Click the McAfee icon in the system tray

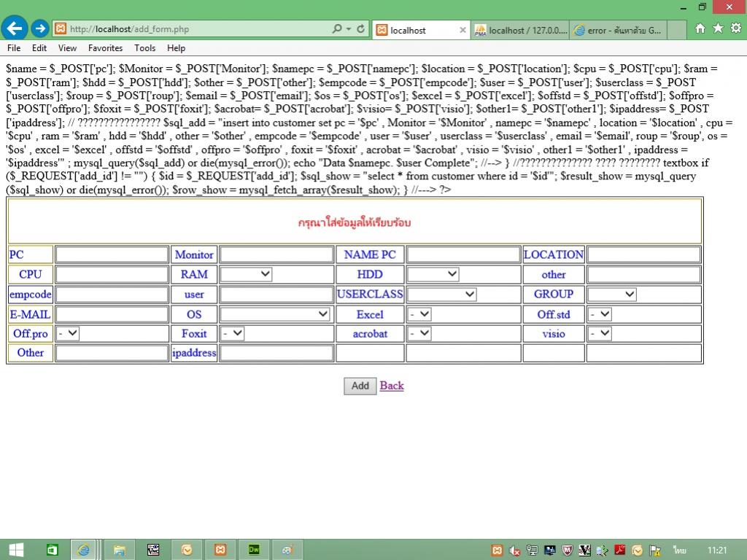tap(567, 551)
